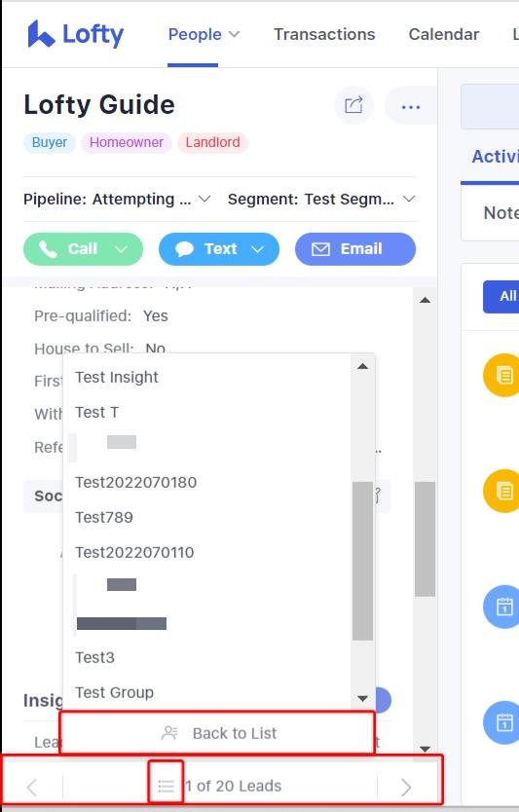Click the first blue calendar activity icon

pyautogui.click(x=502, y=607)
